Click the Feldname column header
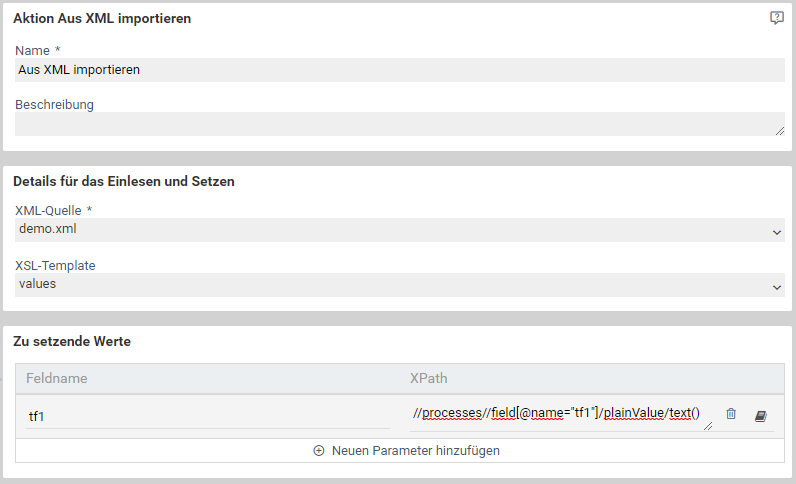796x484 pixels. 56,378
